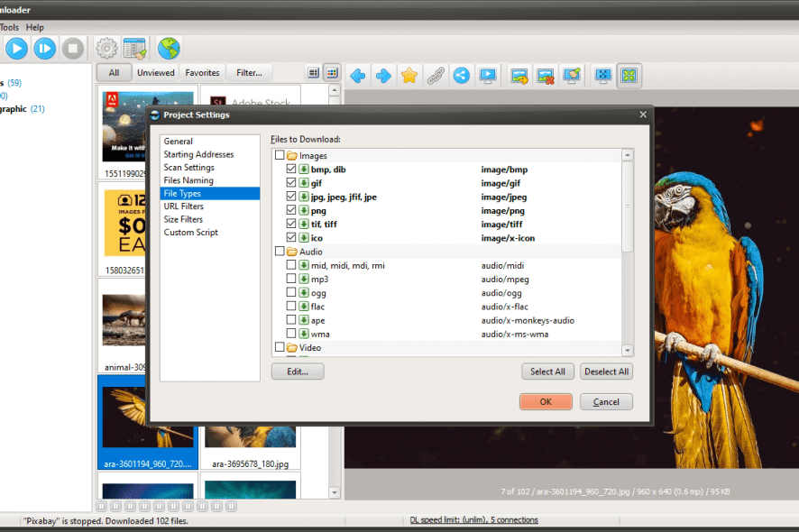Image resolution: width=799 pixels, height=532 pixels.
Task: Enable the mid, midi, mdi, rmi checkbox
Action: [x=291, y=265]
